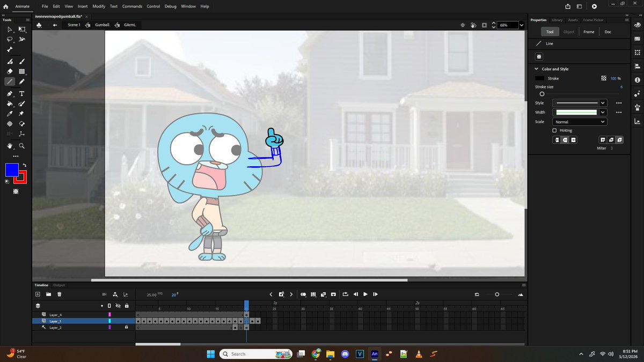Image resolution: width=644 pixels, height=362 pixels.
Task: Enable the Hinting checkbox
Action: coord(554,130)
